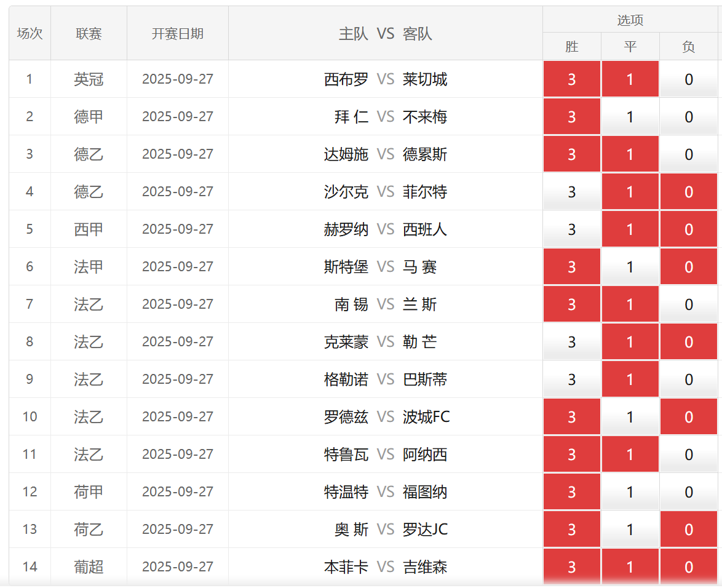Toggle win option 3 for 西布罗 vs 莱切城
The width and height of the screenshot is (722, 588).
pos(571,79)
